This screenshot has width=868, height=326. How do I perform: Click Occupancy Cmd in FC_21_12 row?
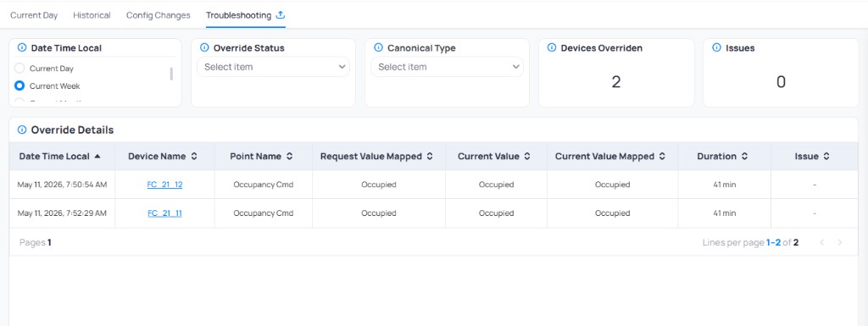tap(264, 185)
